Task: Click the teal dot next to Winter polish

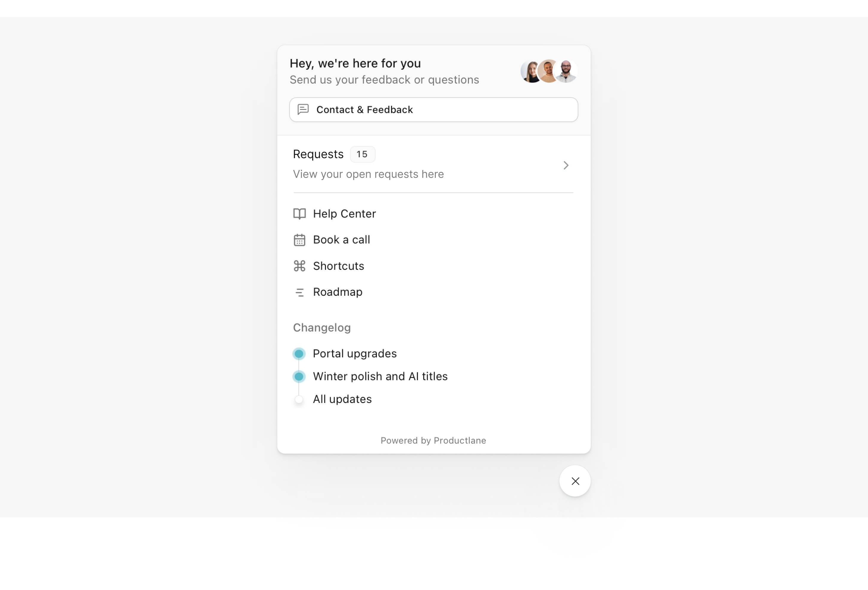Action: tap(299, 376)
